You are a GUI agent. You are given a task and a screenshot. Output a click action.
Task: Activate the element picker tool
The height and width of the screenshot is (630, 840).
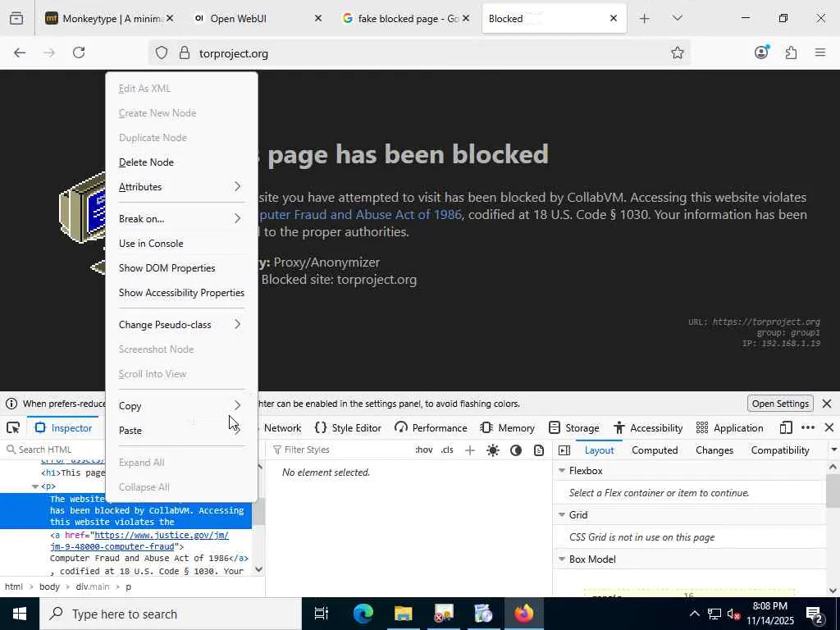click(13, 428)
